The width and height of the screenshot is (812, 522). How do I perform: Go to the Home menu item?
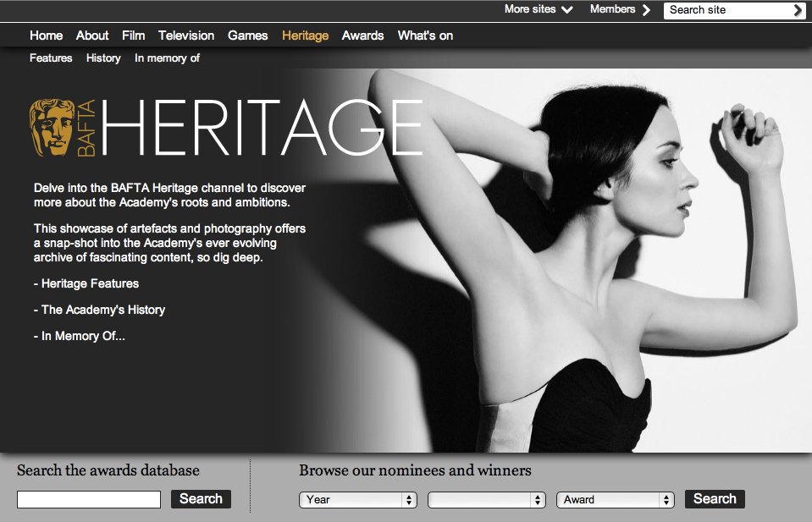tap(46, 36)
